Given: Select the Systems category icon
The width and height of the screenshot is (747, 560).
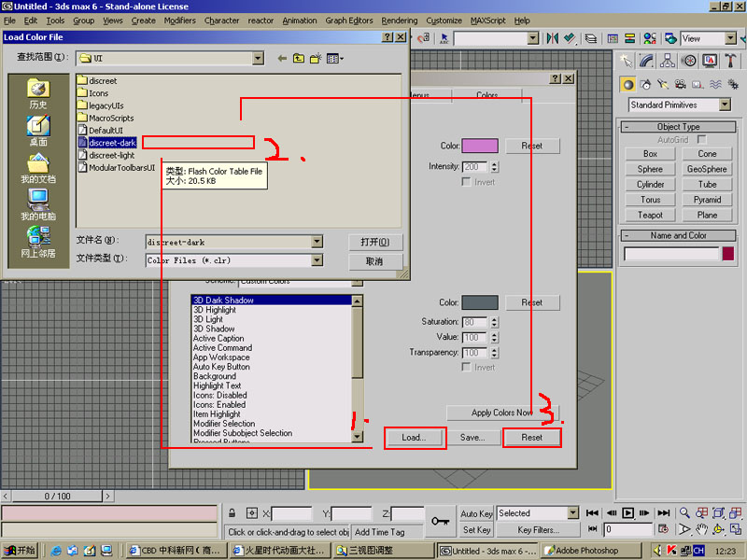Looking at the screenshot, I should click(733, 85).
